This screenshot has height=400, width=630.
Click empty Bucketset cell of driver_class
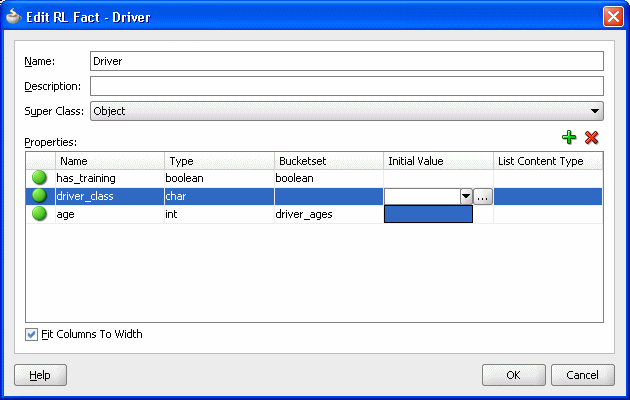point(329,196)
